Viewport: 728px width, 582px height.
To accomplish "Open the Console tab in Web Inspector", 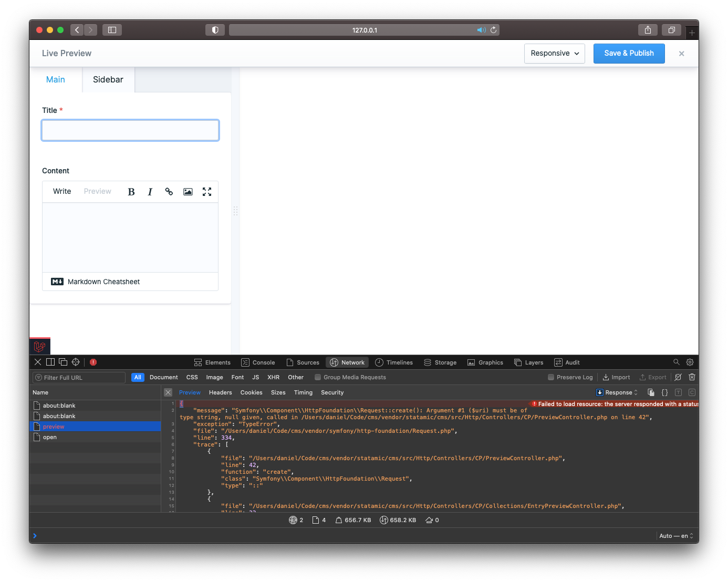I will click(x=258, y=362).
